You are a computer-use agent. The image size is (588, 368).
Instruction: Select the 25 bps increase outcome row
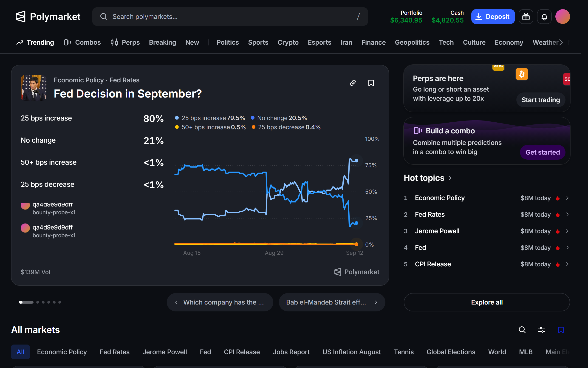[92, 118]
